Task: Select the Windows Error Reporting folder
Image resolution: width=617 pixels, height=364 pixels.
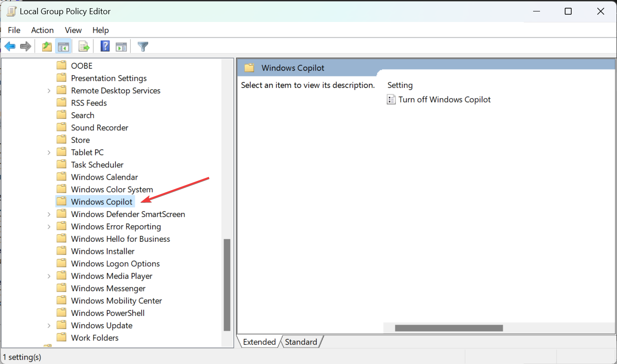Action: pyautogui.click(x=116, y=226)
